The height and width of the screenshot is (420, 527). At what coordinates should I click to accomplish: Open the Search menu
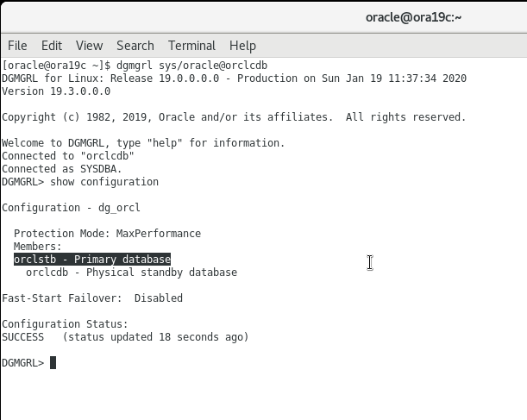coord(135,46)
